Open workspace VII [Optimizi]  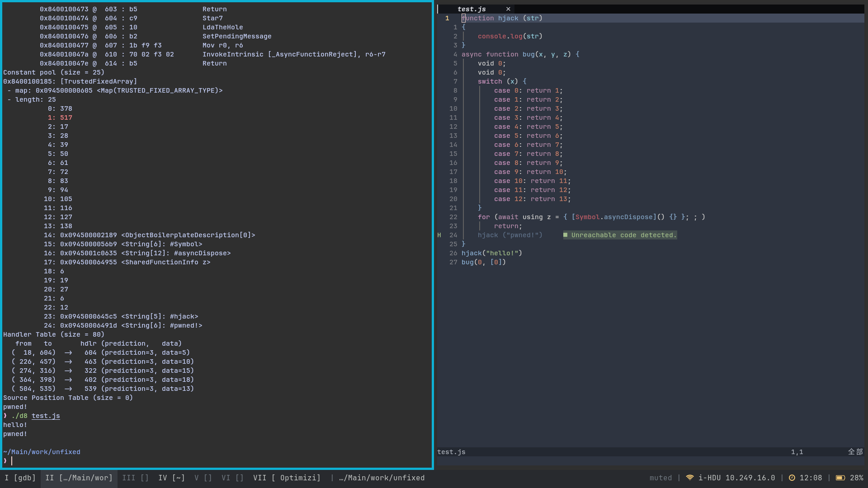point(287,478)
